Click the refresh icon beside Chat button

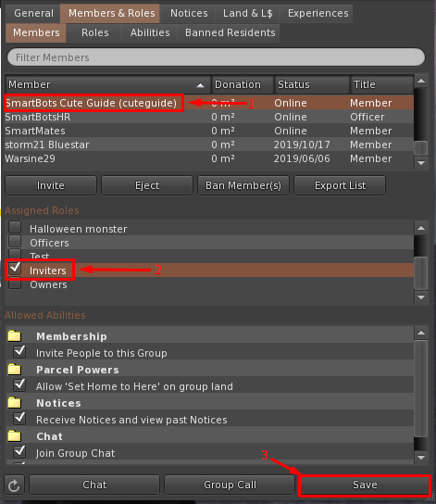14,485
